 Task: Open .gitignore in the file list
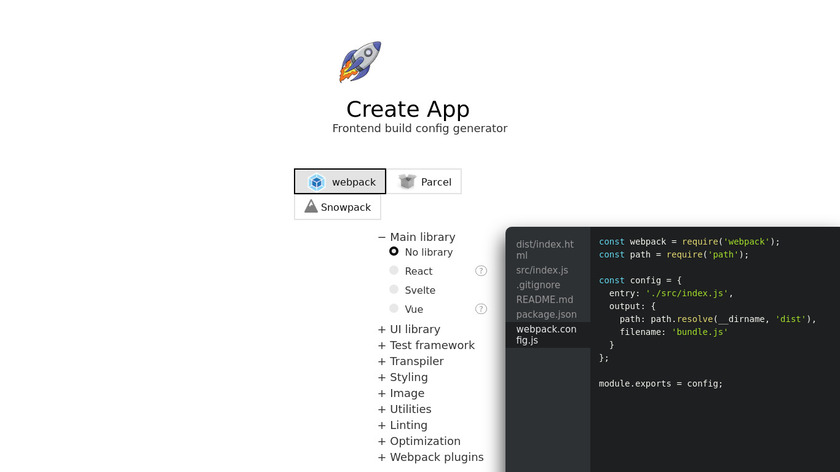click(x=548, y=285)
